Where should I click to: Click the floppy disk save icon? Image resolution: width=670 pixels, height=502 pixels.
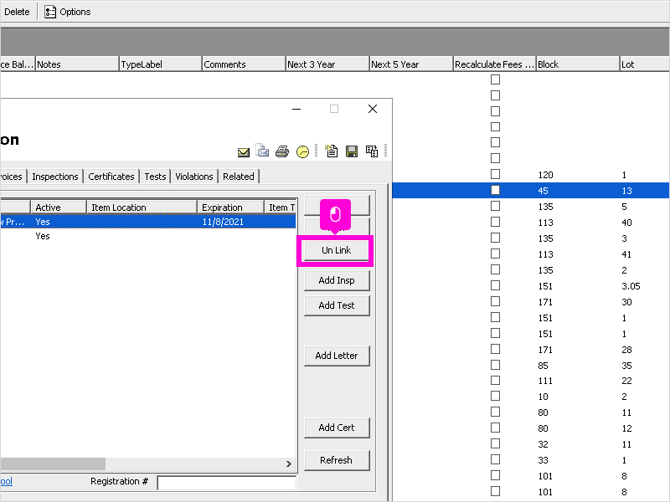pos(352,151)
